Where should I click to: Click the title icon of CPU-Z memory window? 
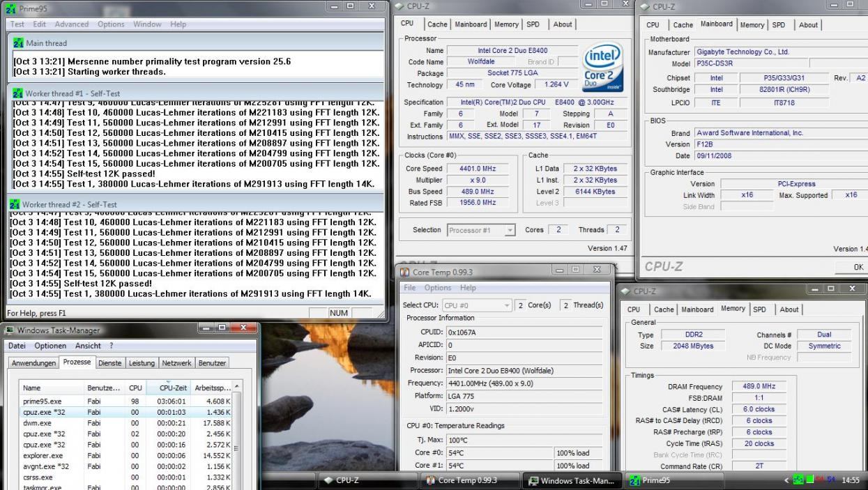pyautogui.click(x=625, y=290)
